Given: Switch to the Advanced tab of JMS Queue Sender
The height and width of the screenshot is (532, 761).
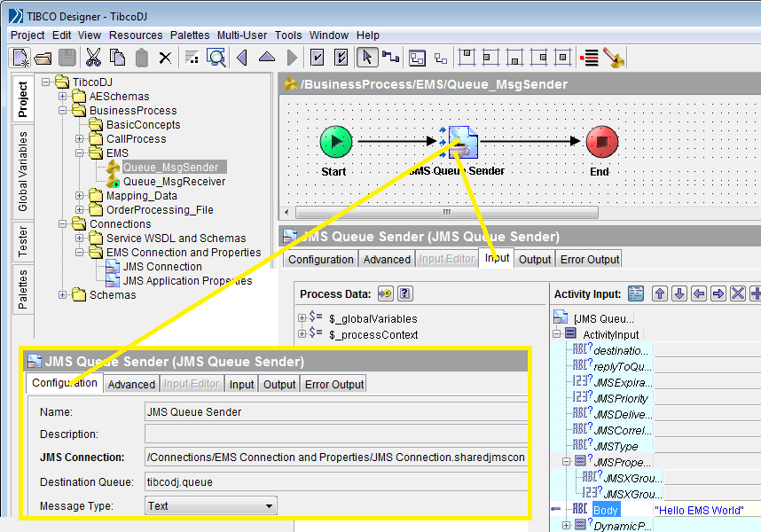Looking at the screenshot, I should pyautogui.click(x=130, y=384).
